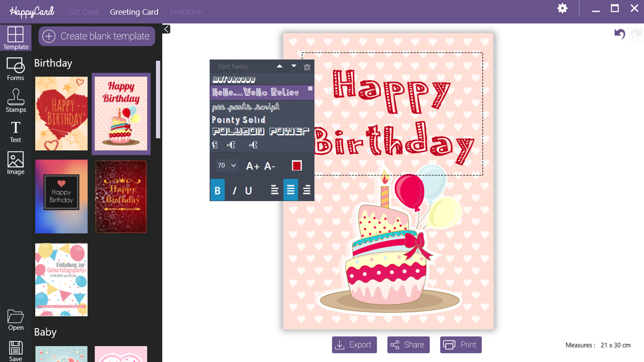This screenshot has height=362, width=644.
Task: Choose the Einladung balloons template
Action: click(61, 280)
